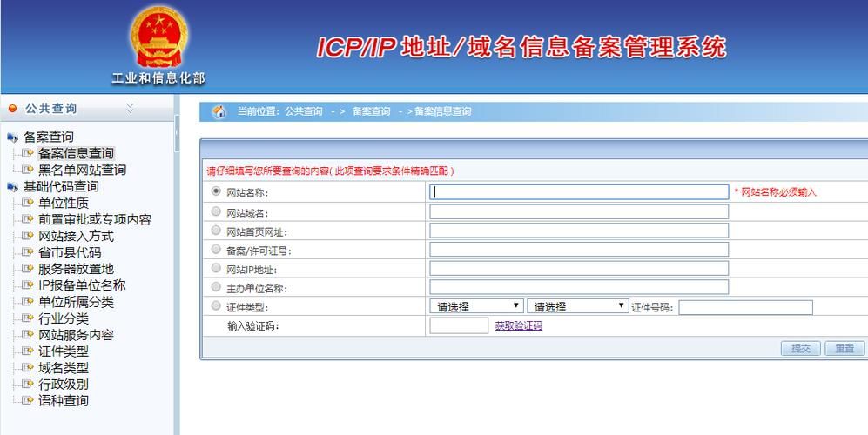Click the 公共查询 panel header text
This screenshot has height=435, width=868.
50,109
